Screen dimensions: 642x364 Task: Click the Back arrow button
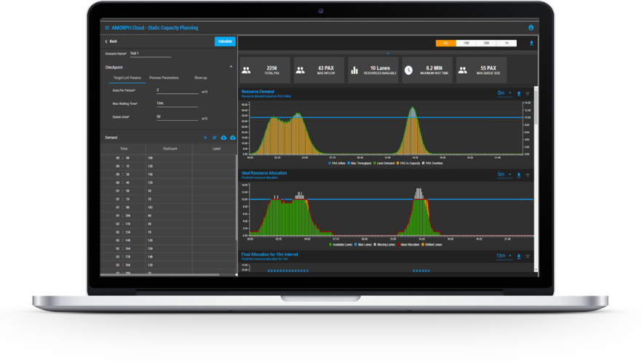(111, 41)
